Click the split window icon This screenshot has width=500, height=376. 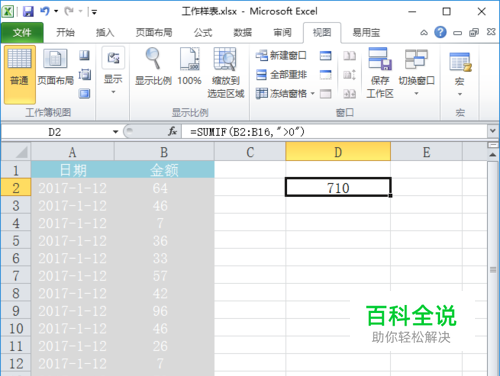(326, 55)
